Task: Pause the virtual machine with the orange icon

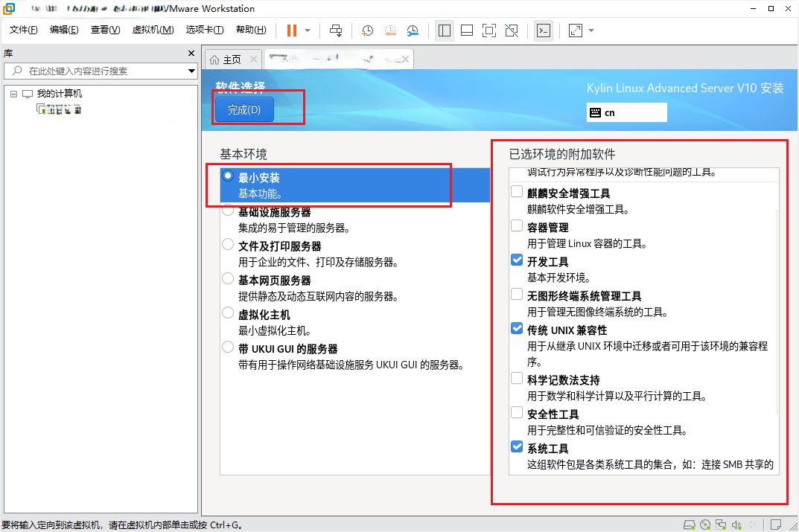Action: [291, 31]
